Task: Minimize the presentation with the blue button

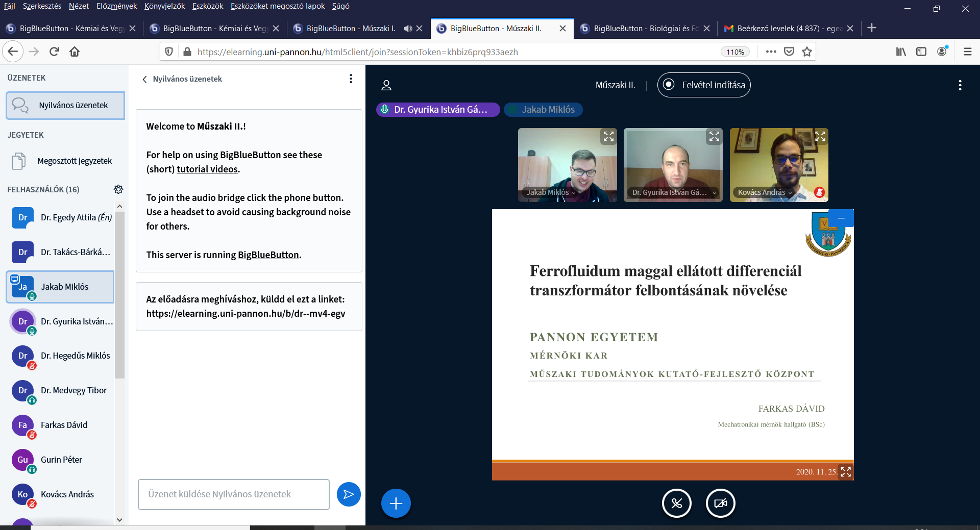Action: (841, 218)
